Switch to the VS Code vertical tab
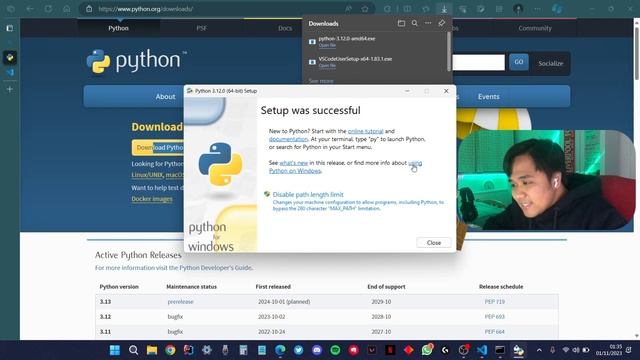The width and height of the screenshot is (640, 360). (10, 72)
